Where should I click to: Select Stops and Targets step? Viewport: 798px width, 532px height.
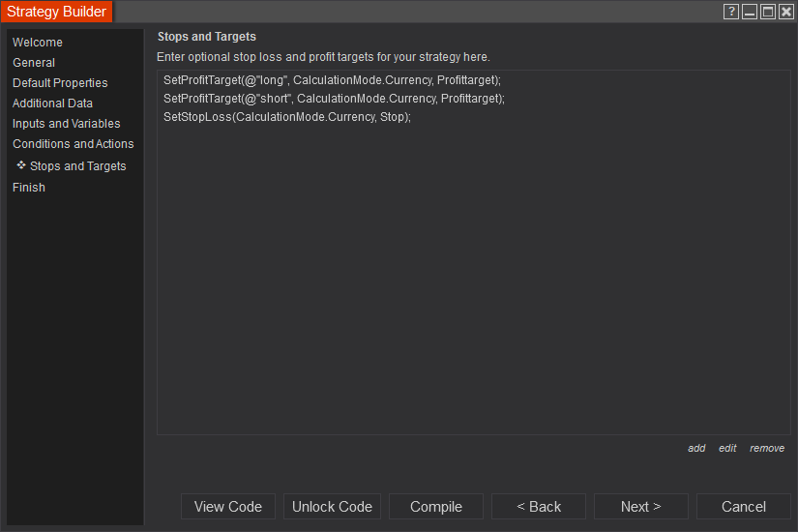pos(77,166)
